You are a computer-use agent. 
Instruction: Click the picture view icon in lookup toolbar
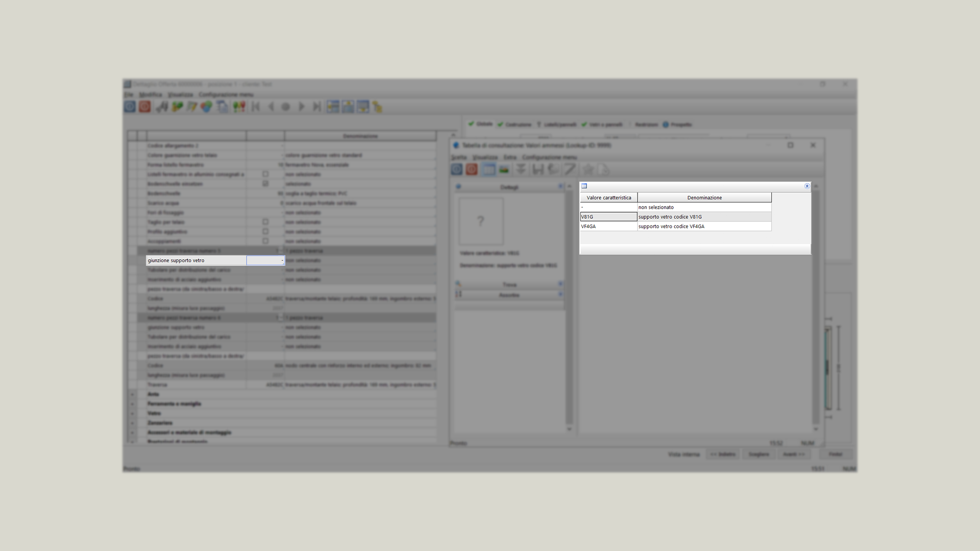[504, 169]
